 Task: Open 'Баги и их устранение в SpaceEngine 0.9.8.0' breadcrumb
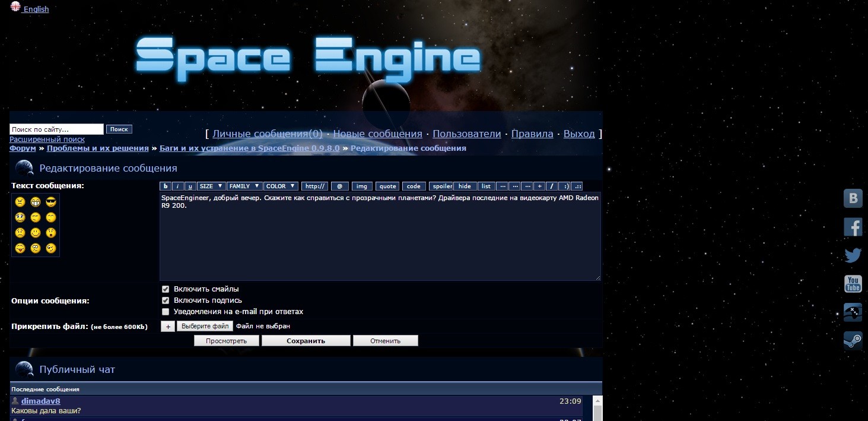click(x=250, y=148)
